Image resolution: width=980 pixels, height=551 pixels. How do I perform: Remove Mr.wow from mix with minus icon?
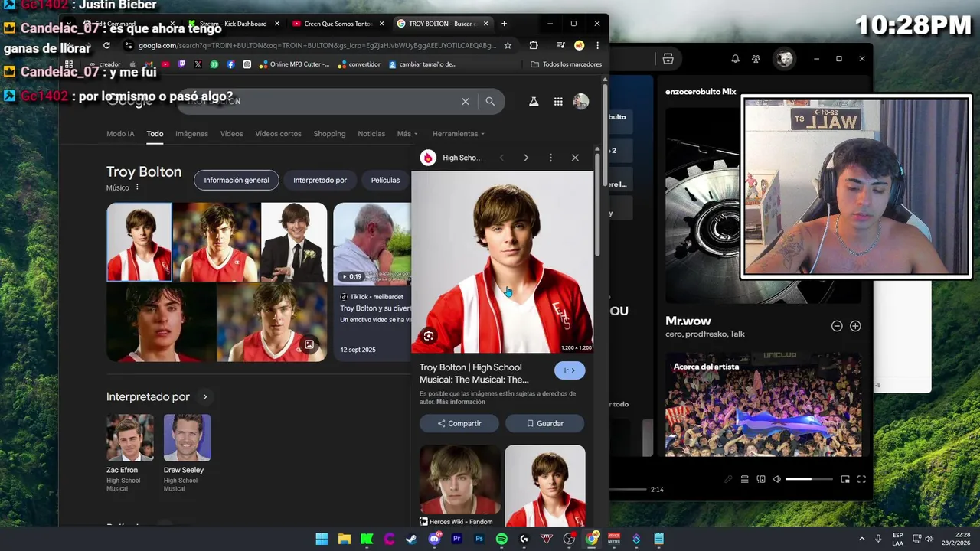coord(837,326)
